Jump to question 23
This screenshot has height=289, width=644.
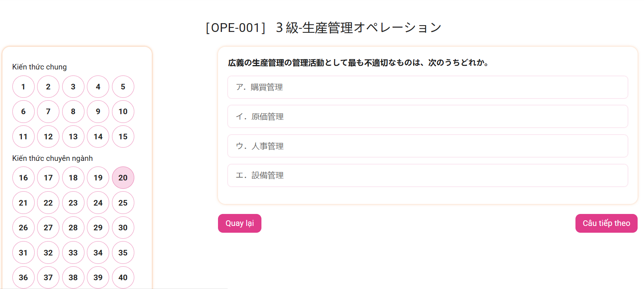click(x=73, y=203)
